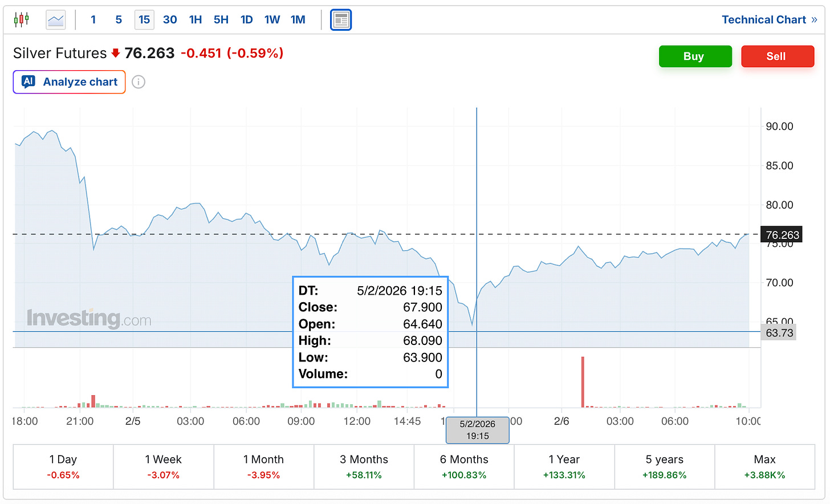The image size is (830, 504).
Task: Choose the 1M interval
Action: [x=298, y=20]
